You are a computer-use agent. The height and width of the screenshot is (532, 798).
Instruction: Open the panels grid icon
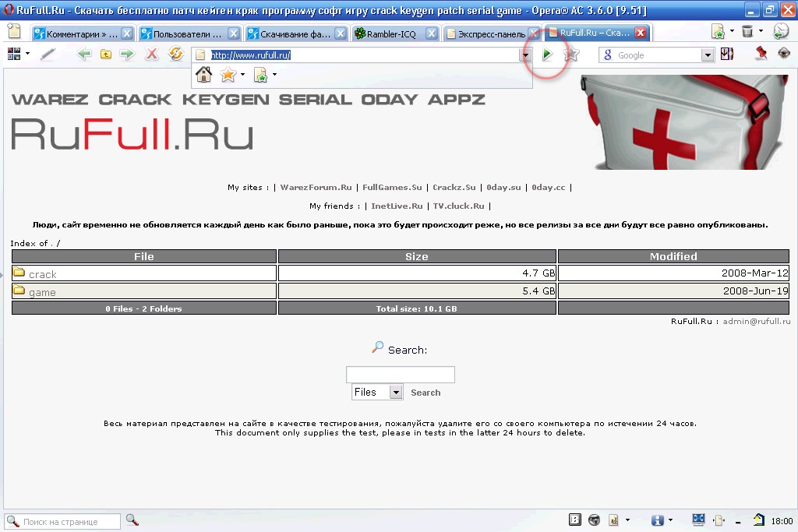click(14, 54)
